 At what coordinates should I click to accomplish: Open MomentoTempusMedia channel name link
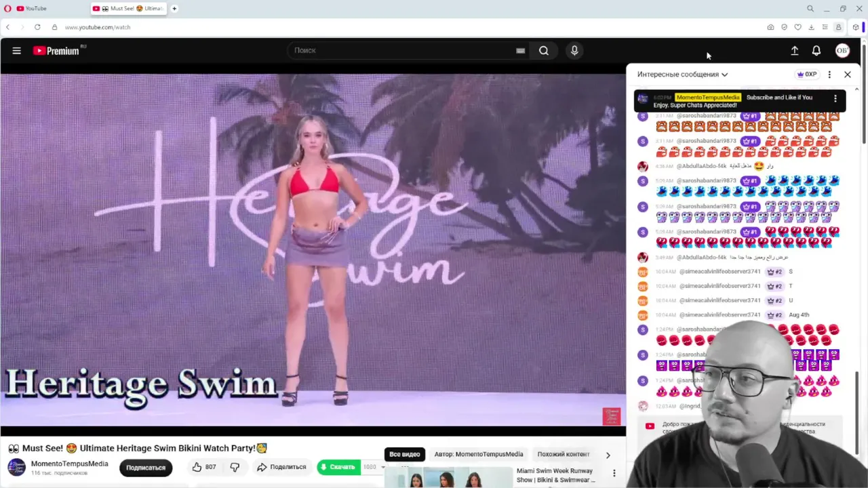[70, 464]
